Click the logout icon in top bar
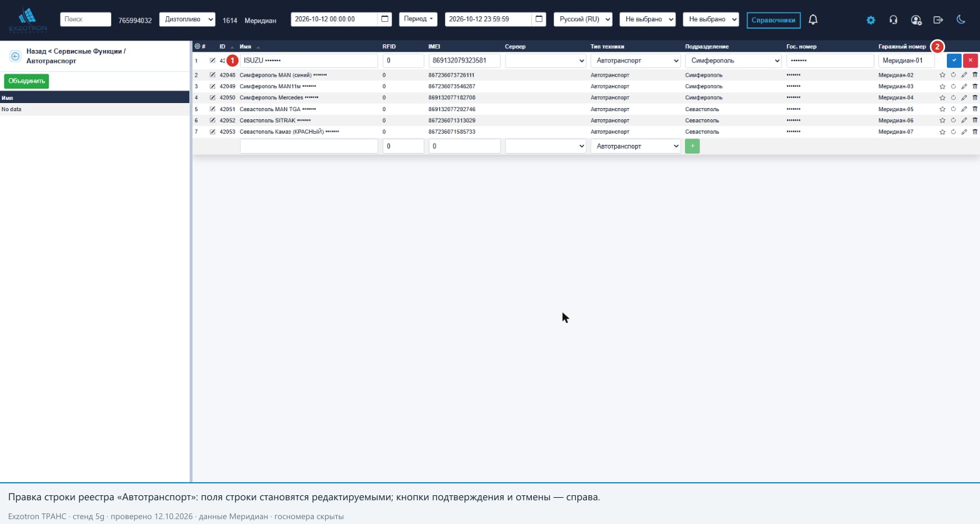The height and width of the screenshot is (524, 980). (x=938, y=20)
